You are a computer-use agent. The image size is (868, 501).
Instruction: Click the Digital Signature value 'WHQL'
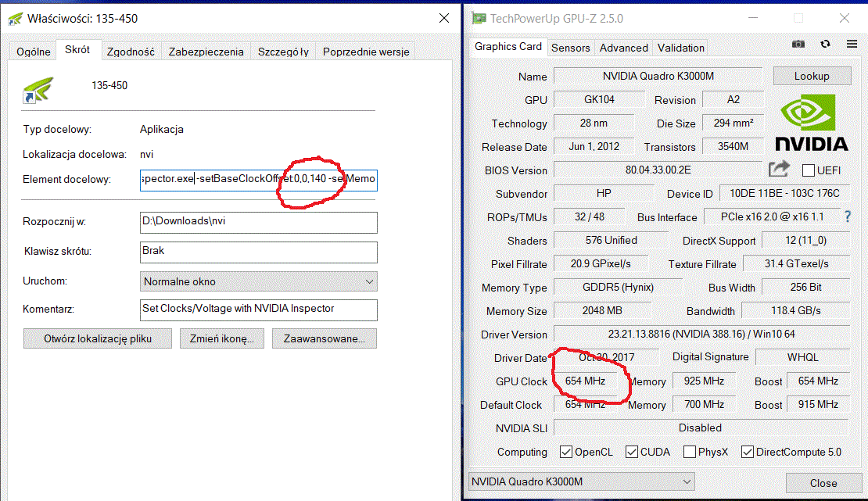(802, 357)
